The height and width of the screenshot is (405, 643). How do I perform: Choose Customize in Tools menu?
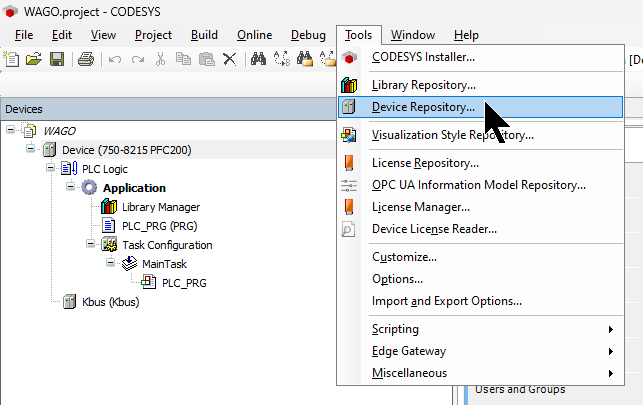click(x=480, y=257)
